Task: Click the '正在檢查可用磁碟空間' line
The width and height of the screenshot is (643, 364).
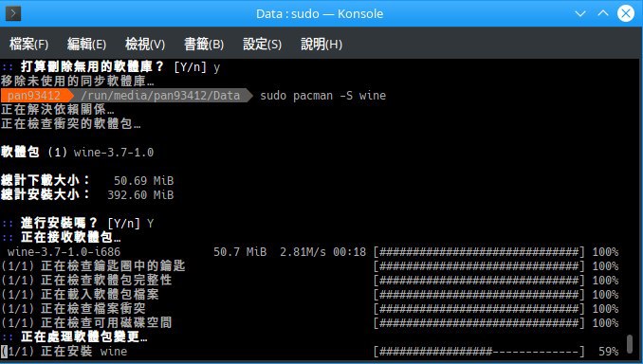Action: (86, 322)
